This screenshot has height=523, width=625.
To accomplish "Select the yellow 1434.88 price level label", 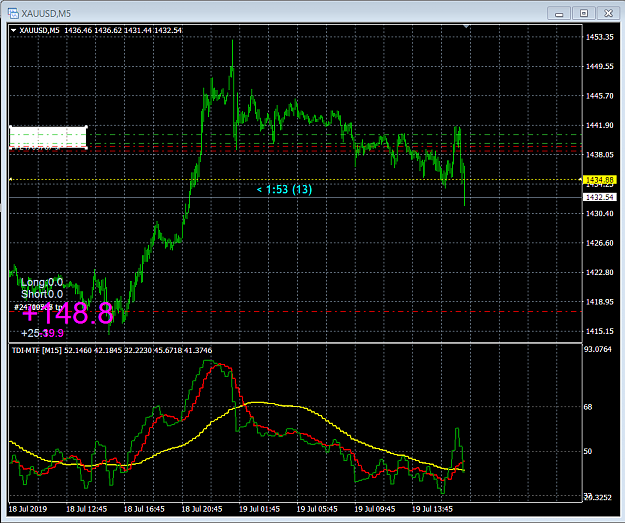I will [x=599, y=180].
